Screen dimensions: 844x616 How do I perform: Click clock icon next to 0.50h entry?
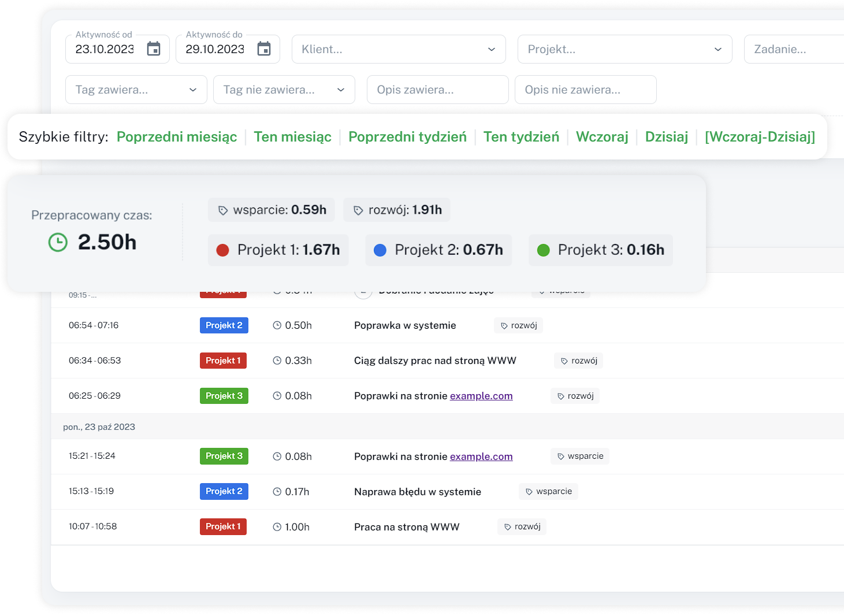coord(277,325)
